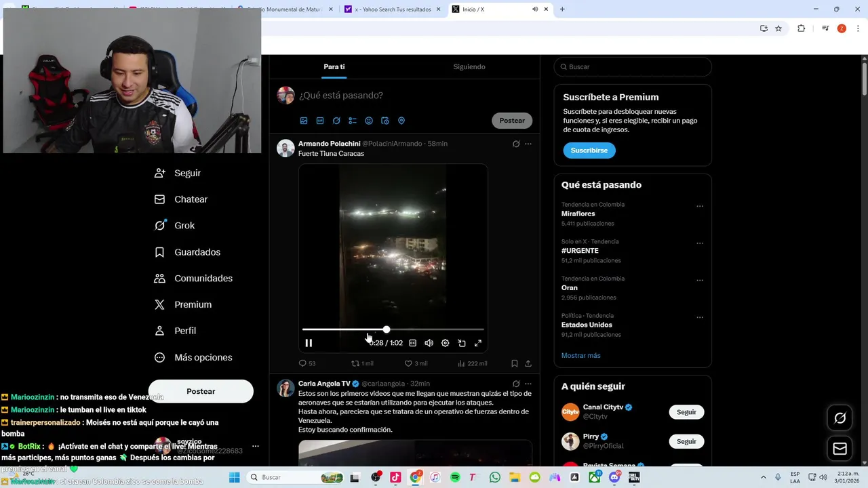This screenshot has height=488, width=868.
Task: Toggle video captions
Action: click(412, 343)
